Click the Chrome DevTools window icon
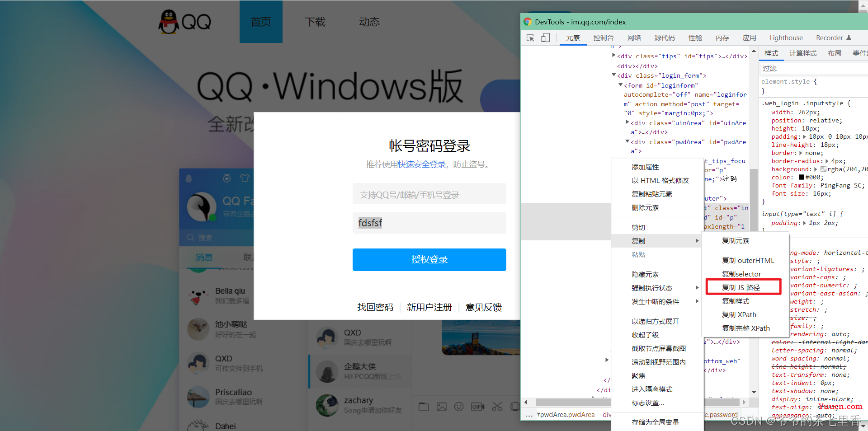 pos(528,22)
